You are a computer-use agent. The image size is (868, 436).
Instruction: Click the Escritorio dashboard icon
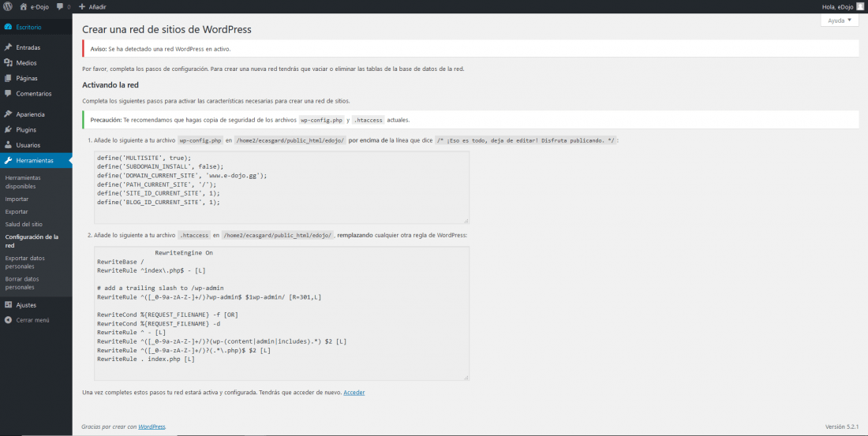pyautogui.click(x=8, y=27)
